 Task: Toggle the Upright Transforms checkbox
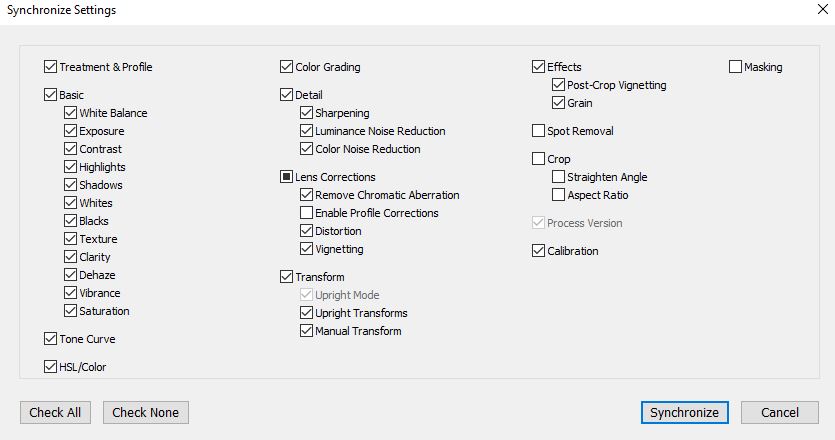click(307, 314)
